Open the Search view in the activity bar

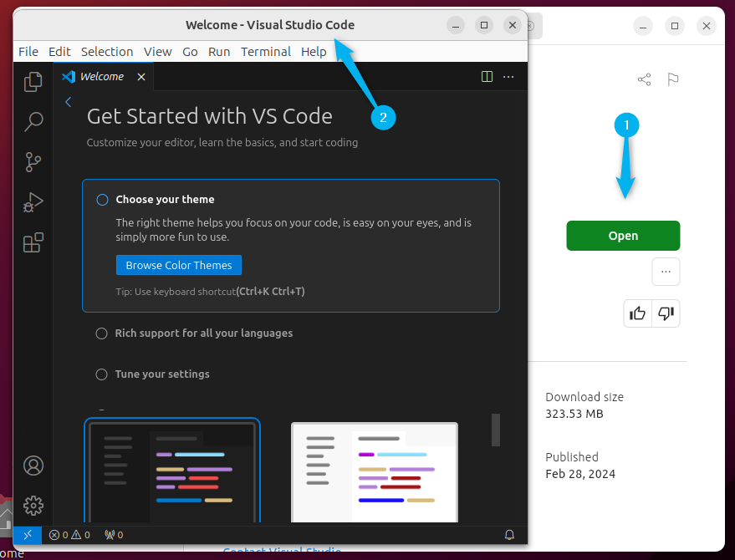point(33,121)
